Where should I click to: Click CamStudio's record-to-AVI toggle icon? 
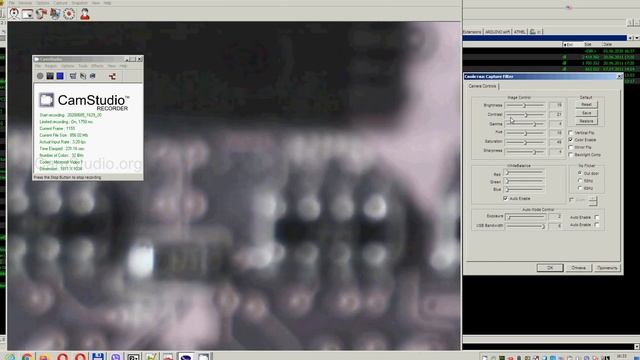pos(93,76)
